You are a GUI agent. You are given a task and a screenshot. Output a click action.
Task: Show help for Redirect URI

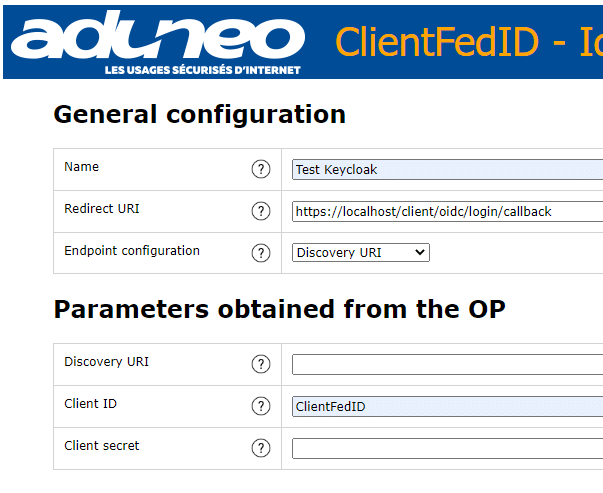[261, 211]
